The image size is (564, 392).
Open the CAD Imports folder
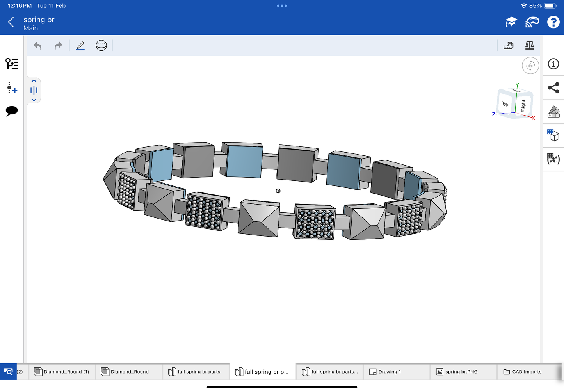pyautogui.click(x=527, y=372)
